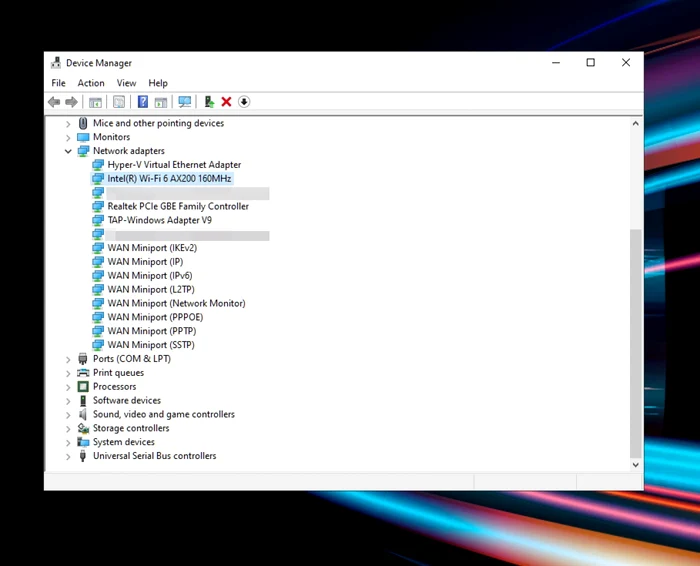Click the System devices folder icon
This screenshot has height=566, width=700.
pos(83,442)
